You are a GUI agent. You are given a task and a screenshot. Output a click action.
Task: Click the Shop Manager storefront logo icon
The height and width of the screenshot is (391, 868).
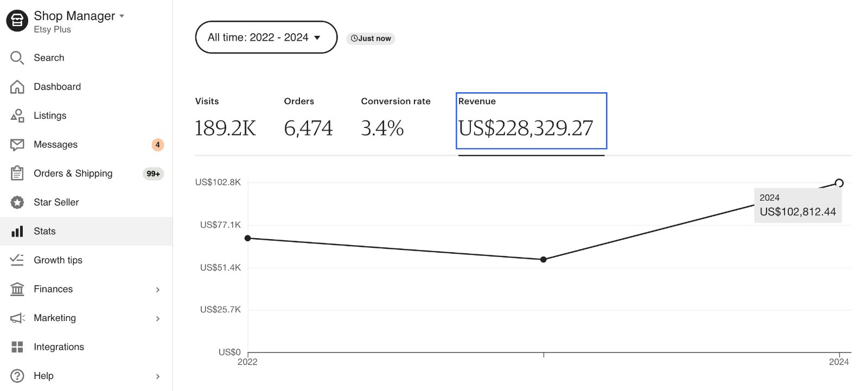(x=17, y=21)
